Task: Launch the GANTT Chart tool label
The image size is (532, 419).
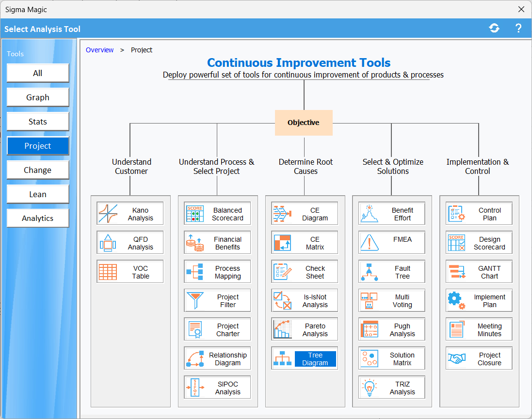Action: (490, 272)
